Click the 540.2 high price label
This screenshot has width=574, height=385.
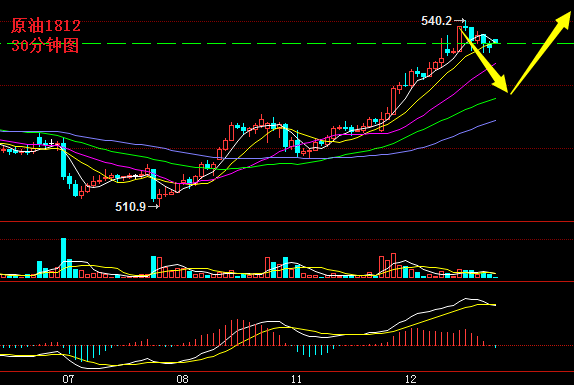437,21
